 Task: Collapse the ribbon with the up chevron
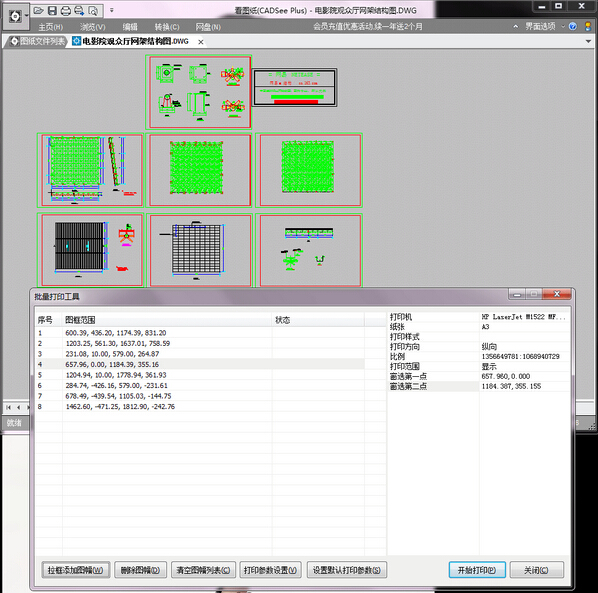point(516,26)
